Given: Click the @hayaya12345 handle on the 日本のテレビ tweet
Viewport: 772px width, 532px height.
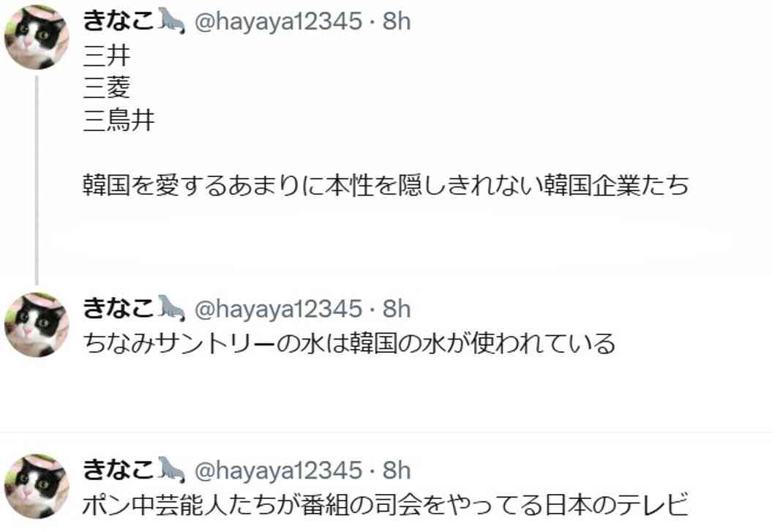Looking at the screenshot, I should (x=279, y=471).
